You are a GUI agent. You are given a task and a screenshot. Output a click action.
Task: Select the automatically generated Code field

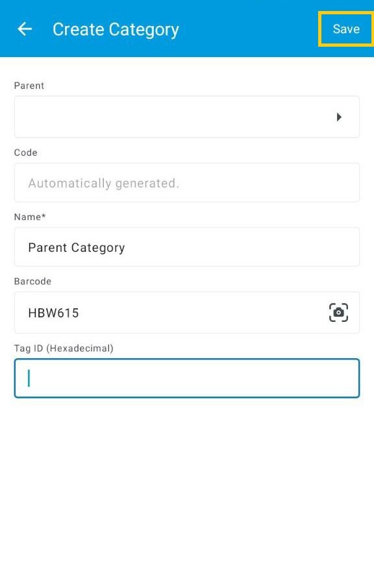[x=187, y=182]
